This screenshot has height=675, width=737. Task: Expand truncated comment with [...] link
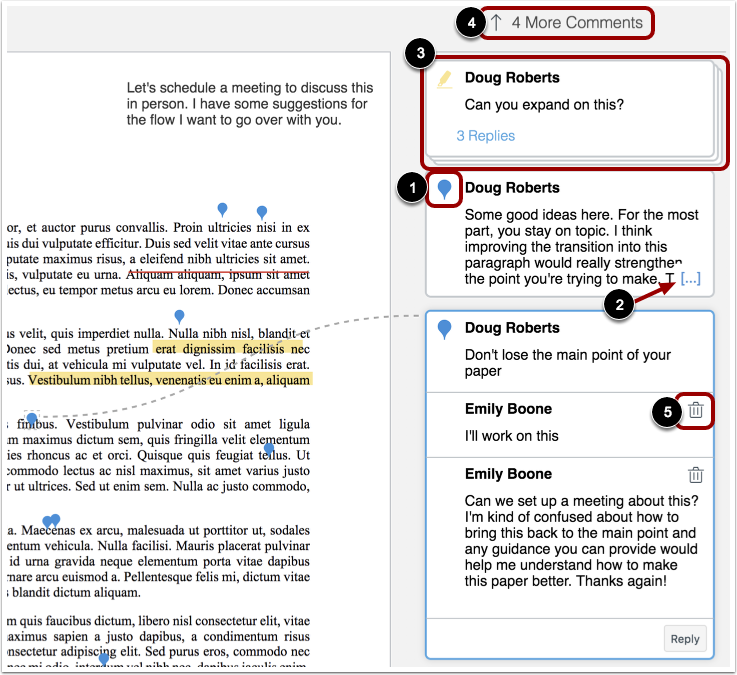(690, 279)
